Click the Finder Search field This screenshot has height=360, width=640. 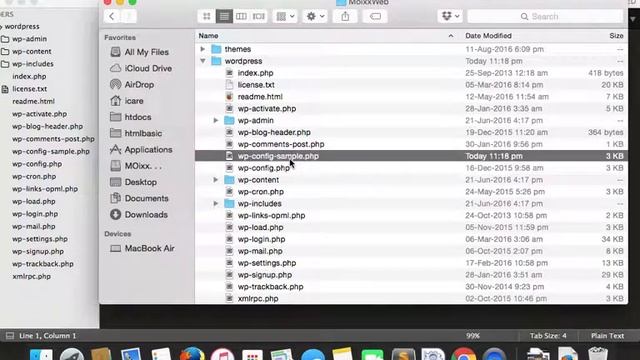(x=545, y=16)
